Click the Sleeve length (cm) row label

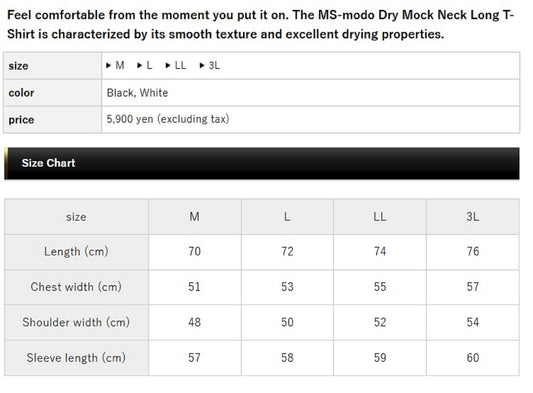[x=76, y=358]
